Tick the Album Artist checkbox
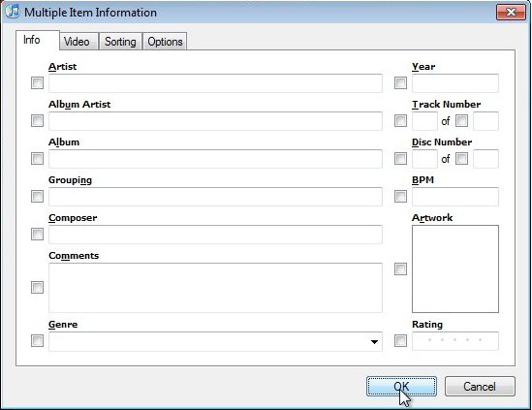532x410 pixels. click(x=38, y=120)
